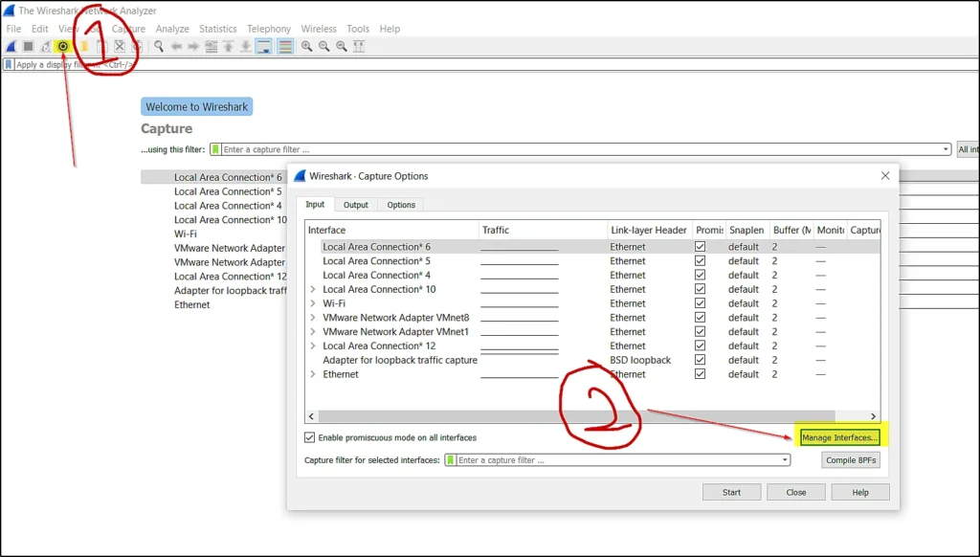Click the welcome page capture filter bookmark icon
The image size is (980, 557).
point(215,149)
